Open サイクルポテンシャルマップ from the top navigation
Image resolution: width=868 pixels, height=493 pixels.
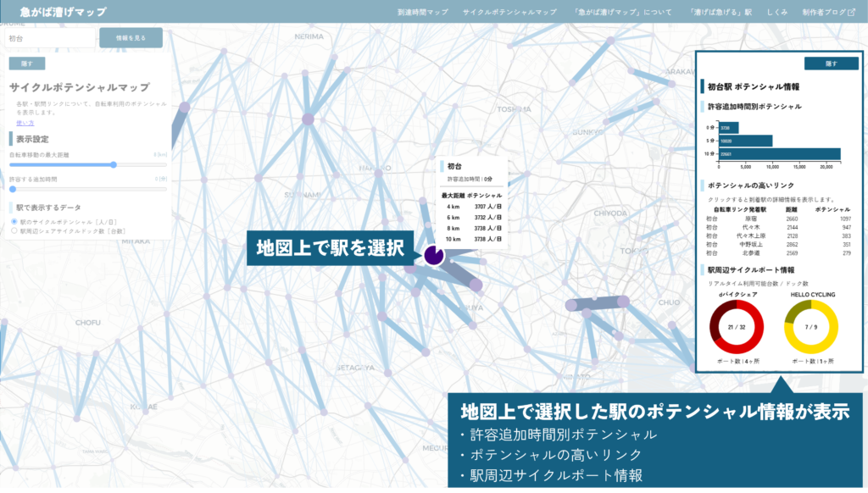pyautogui.click(x=509, y=12)
